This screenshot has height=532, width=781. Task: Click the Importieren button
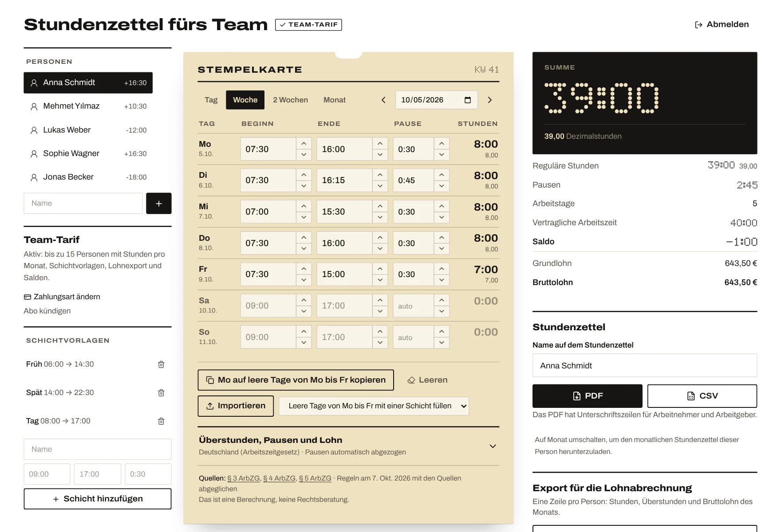(x=236, y=406)
